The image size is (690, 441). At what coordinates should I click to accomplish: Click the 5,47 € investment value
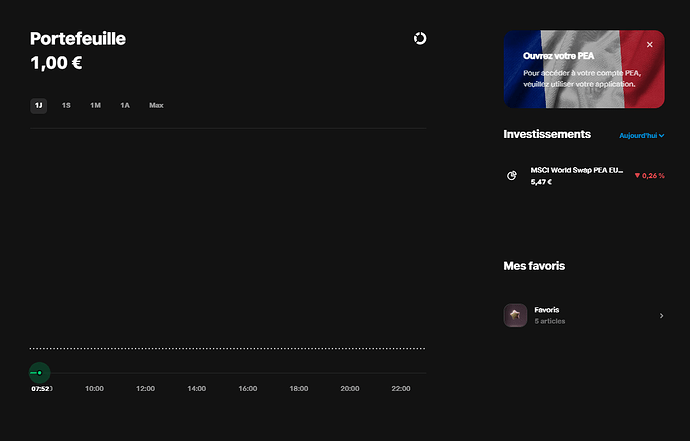pyautogui.click(x=540, y=182)
